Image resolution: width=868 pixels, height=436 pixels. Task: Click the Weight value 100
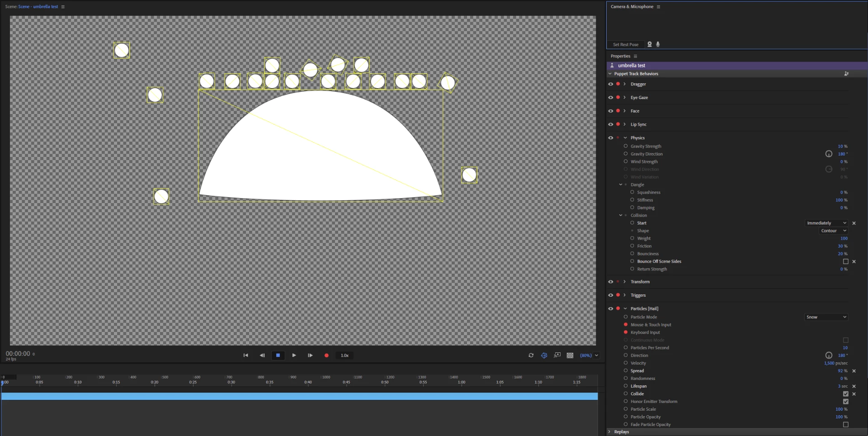click(844, 238)
